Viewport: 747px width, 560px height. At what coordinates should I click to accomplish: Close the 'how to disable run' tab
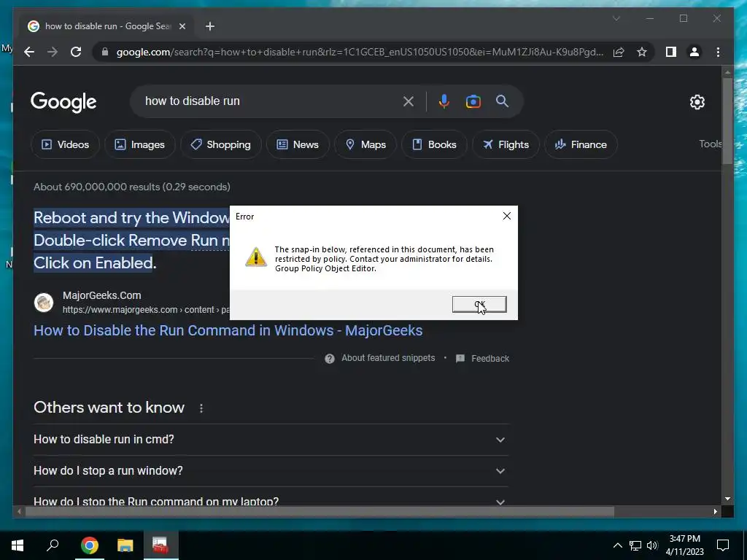182,26
